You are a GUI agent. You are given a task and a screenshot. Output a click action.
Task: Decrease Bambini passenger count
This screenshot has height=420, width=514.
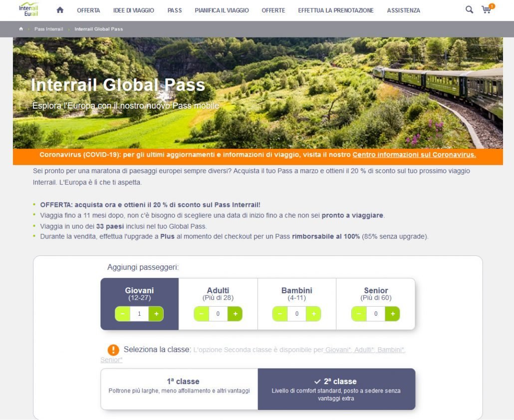click(280, 314)
